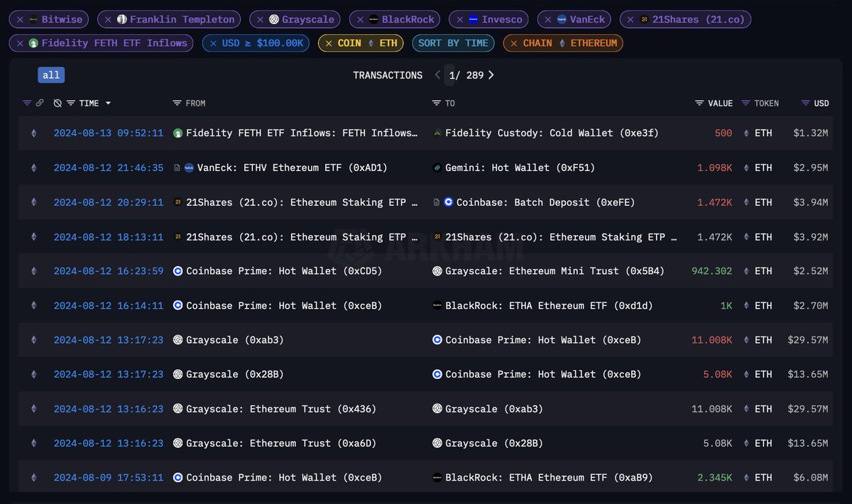Click Ethereum chain icon on 2024-08-09 row
The width and height of the screenshot is (852, 504).
tap(33, 478)
